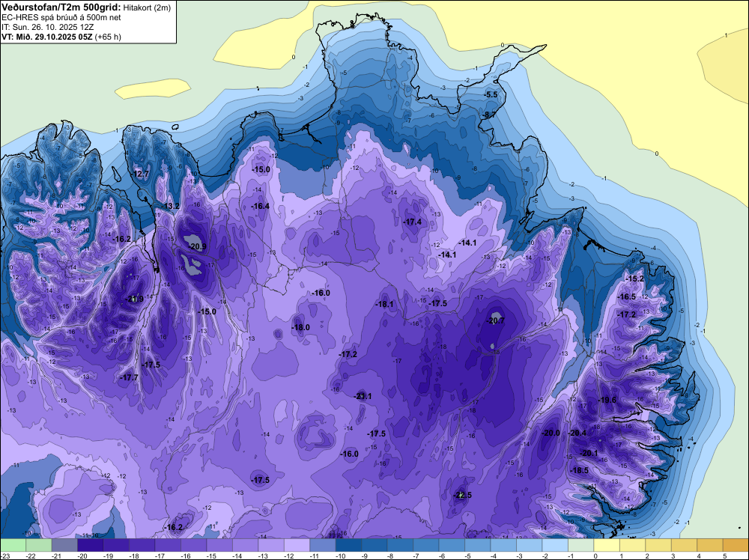Select the -8.7 temperature value
Viewport: 749px width, 560px height.
(x=489, y=115)
